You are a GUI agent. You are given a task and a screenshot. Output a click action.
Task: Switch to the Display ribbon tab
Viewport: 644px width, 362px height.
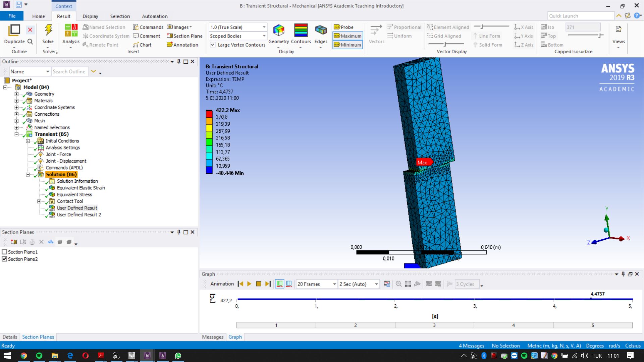click(90, 16)
